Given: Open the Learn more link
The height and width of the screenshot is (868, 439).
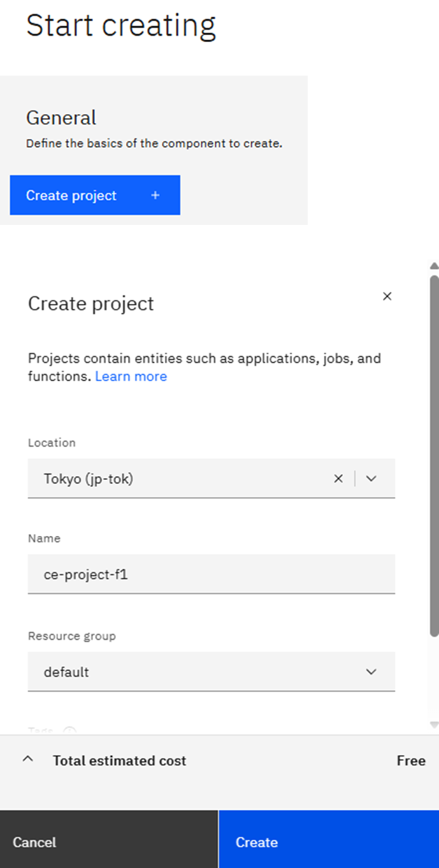Looking at the screenshot, I should [x=131, y=377].
